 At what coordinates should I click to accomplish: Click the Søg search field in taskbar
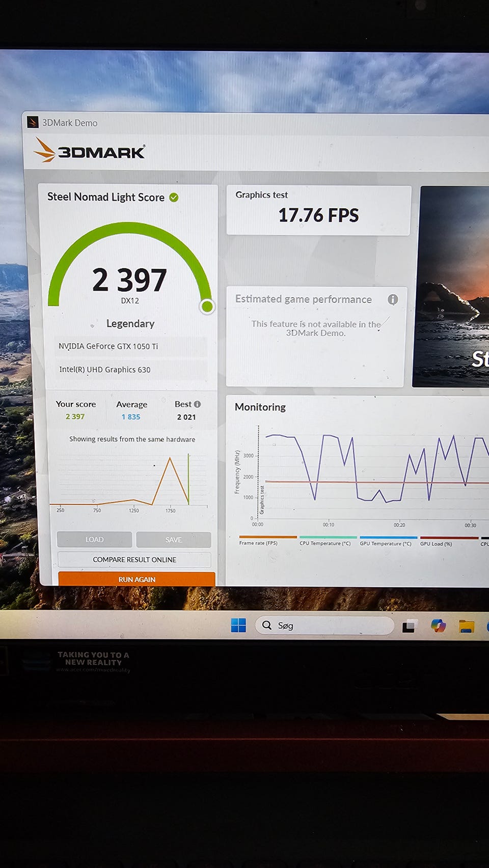tap(324, 625)
